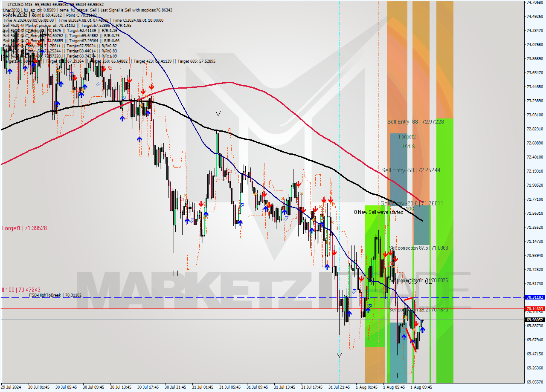The image size is (546, 392).
Task: Click the 'I I I' wave label
Action: pyautogui.click(x=174, y=273)
